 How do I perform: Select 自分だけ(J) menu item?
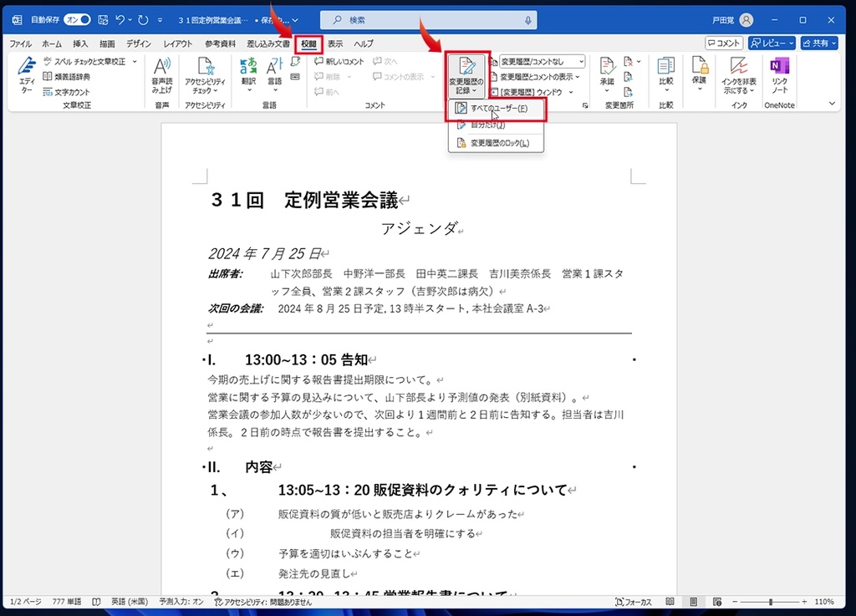[497, 125]
